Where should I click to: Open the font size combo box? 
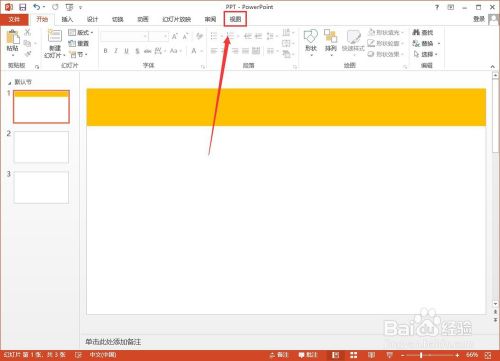tap(159, 36)
